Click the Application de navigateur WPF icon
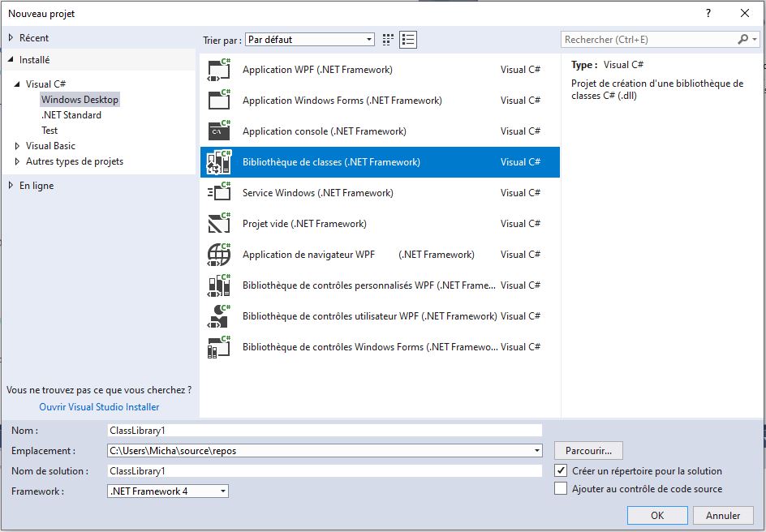 point(219,255)
